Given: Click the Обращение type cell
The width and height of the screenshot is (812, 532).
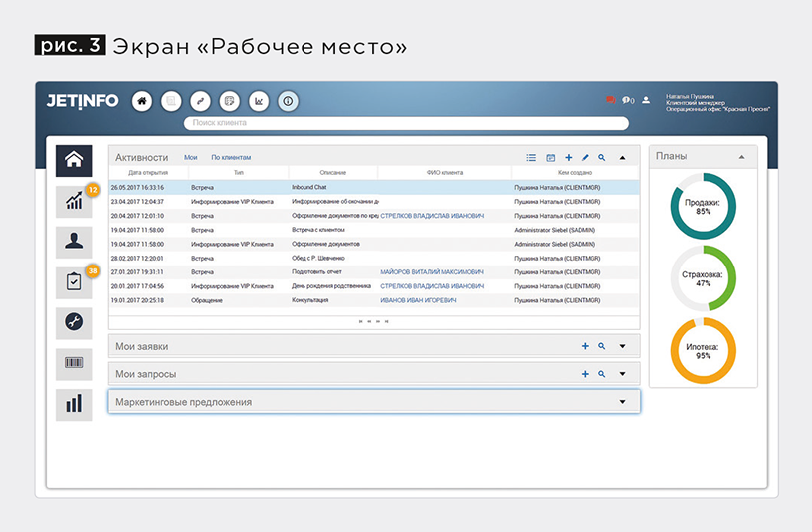Looking at the screenshot, I should tap(207, 300).
